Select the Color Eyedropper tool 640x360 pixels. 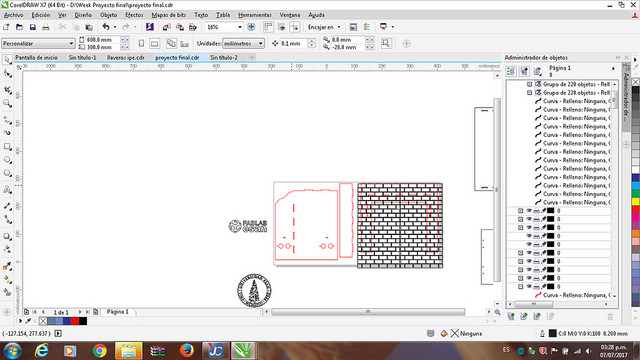(x=7, y=266)
